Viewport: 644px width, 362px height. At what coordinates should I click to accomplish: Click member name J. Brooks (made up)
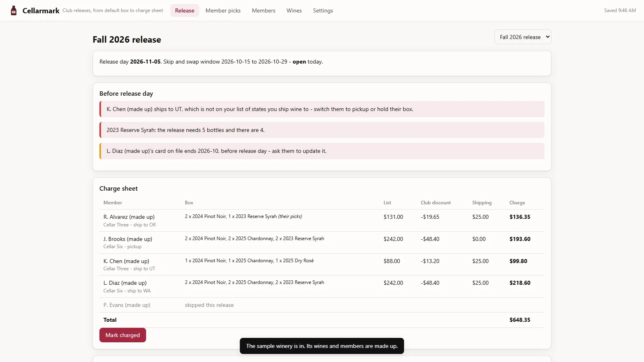128,239
